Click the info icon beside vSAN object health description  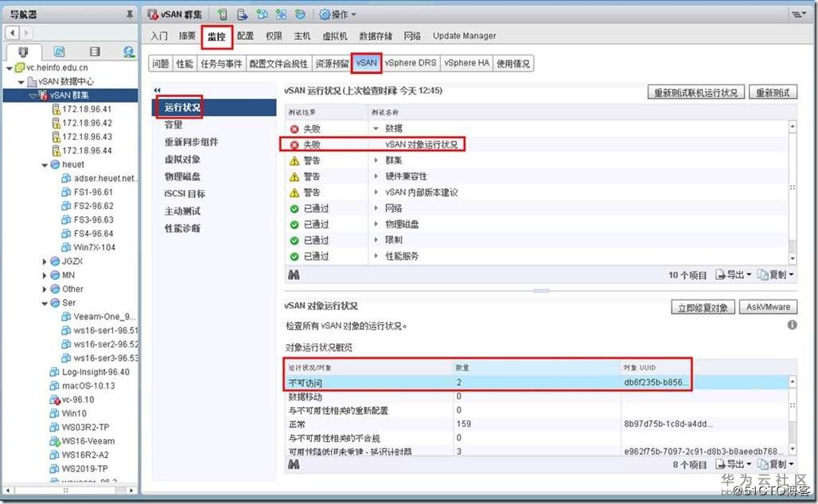tap(792, 324)
